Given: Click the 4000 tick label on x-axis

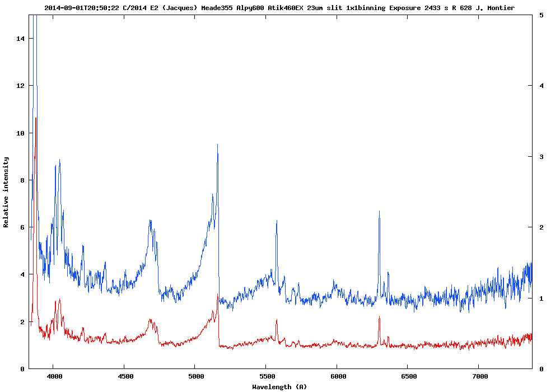Looking at the screenshot, I should 53,377.
